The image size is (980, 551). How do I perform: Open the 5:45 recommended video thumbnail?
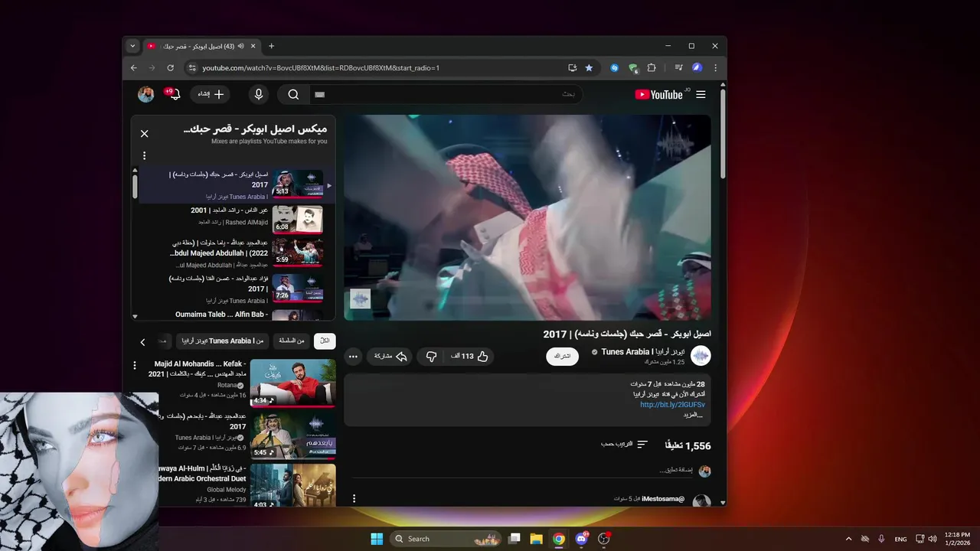292,435
